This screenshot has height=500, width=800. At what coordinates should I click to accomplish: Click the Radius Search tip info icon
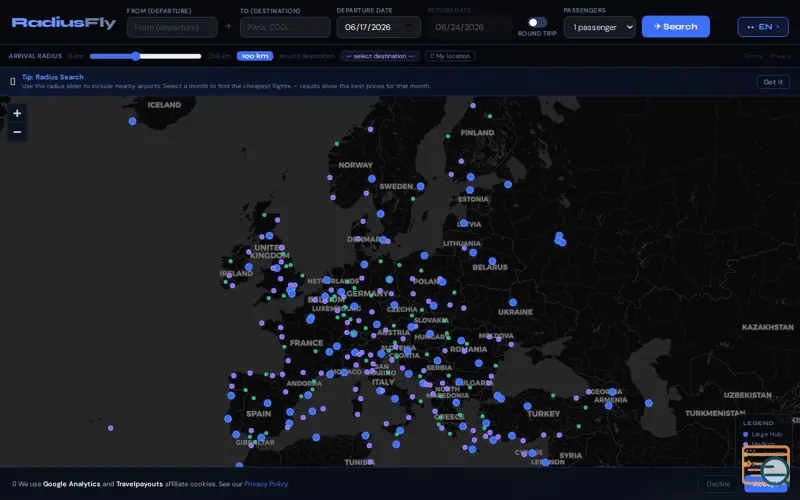pyautogui.click(x=13, y=82)
